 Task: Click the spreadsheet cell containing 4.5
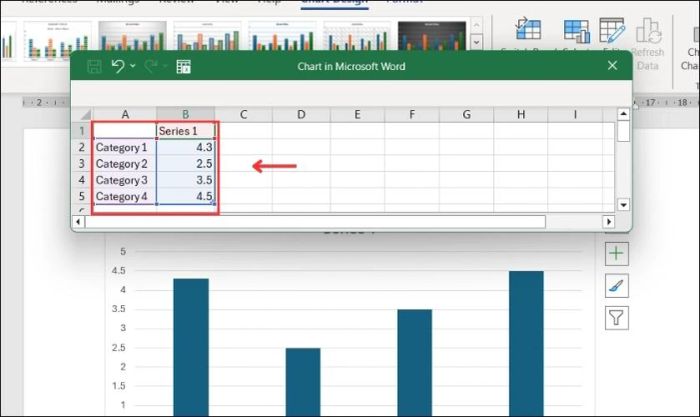(x=186, y=196)
